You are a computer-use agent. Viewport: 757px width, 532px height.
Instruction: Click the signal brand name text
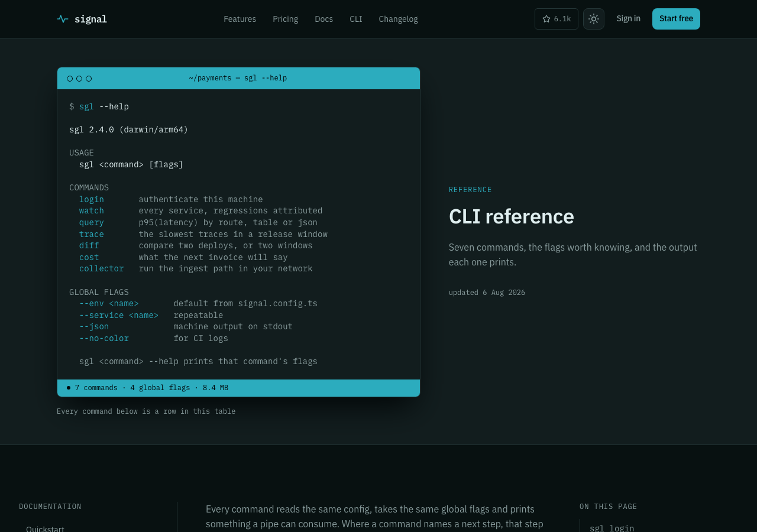tap(90, 19)
